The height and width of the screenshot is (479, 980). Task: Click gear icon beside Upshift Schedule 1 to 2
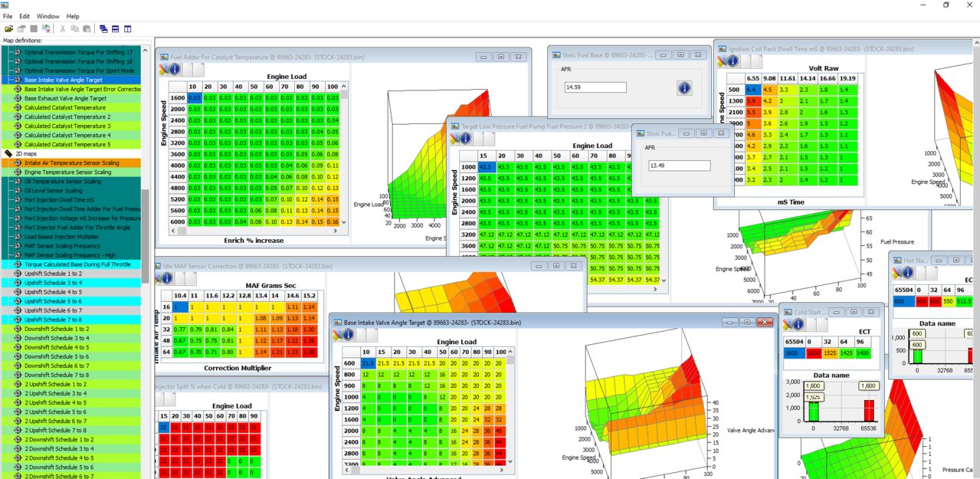(18, 274)
